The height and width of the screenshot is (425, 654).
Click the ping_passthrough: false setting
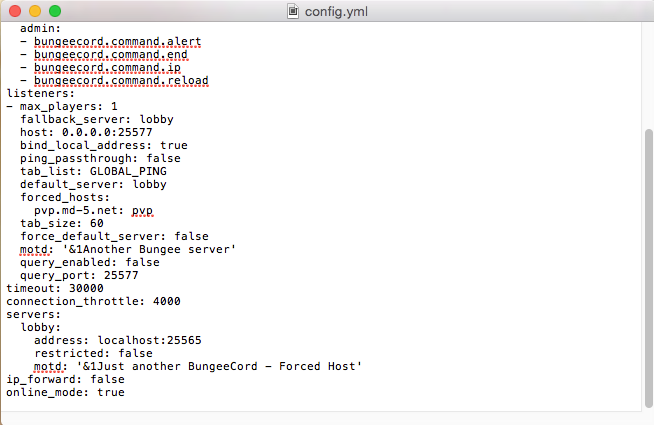(100, 158)
